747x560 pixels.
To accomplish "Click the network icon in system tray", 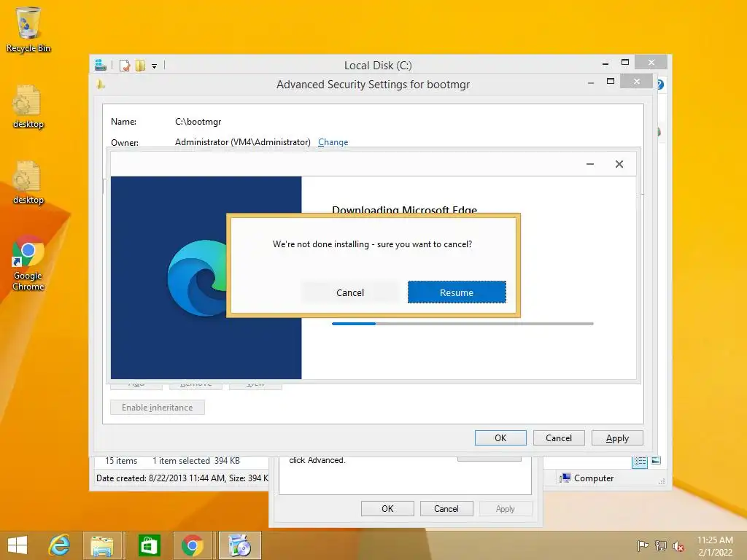I will 661,545.
